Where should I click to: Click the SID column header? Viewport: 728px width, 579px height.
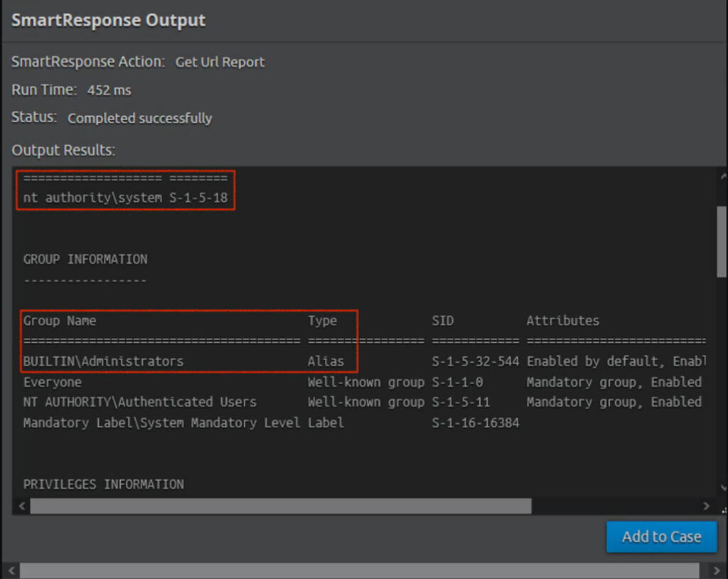[x=442, y=321]
